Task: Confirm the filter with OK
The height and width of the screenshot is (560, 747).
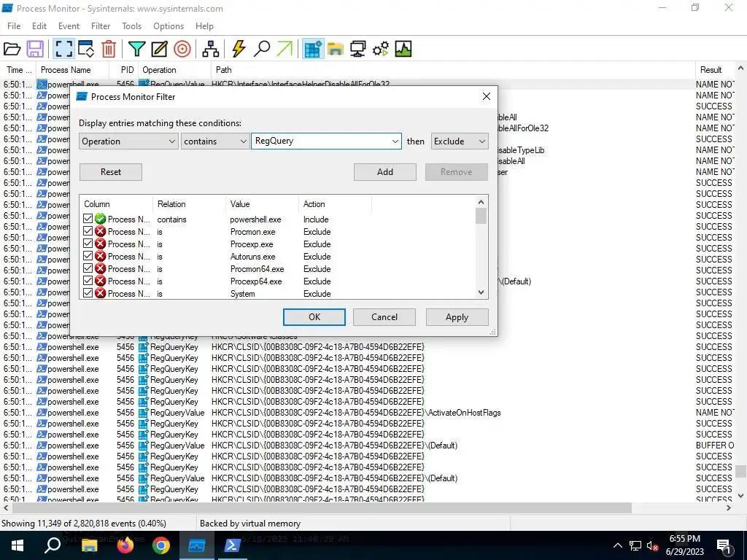Action: click(314, 317)
